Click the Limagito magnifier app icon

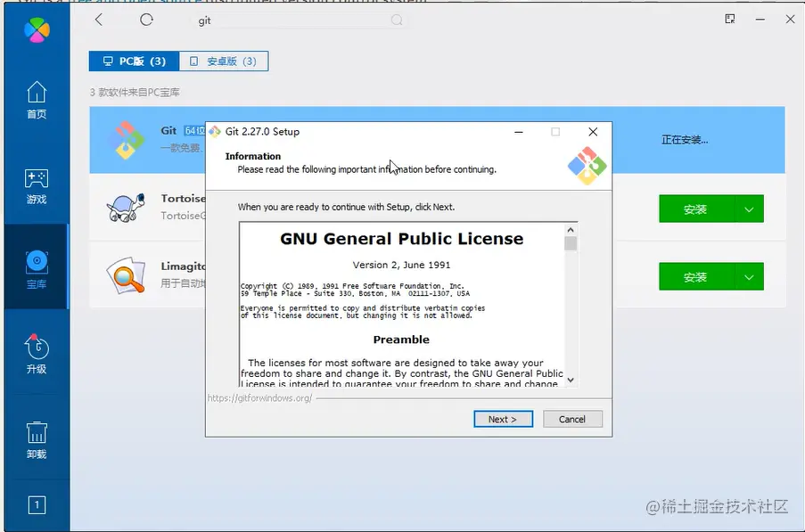(x=126, y=275)
